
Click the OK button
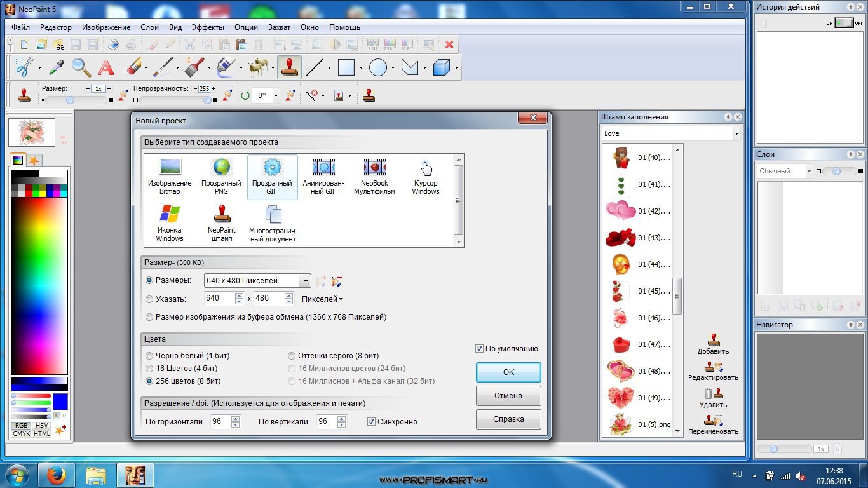(508, 372)
